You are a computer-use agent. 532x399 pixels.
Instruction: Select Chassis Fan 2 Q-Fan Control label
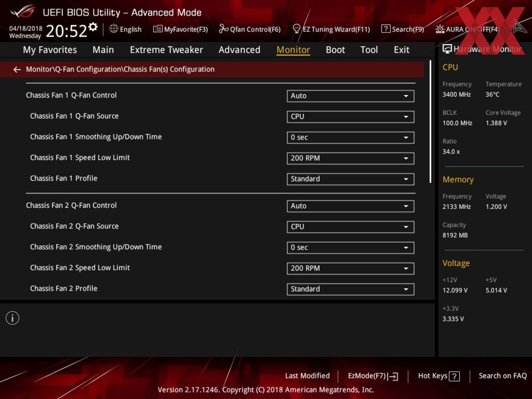(x=71, y=205)
